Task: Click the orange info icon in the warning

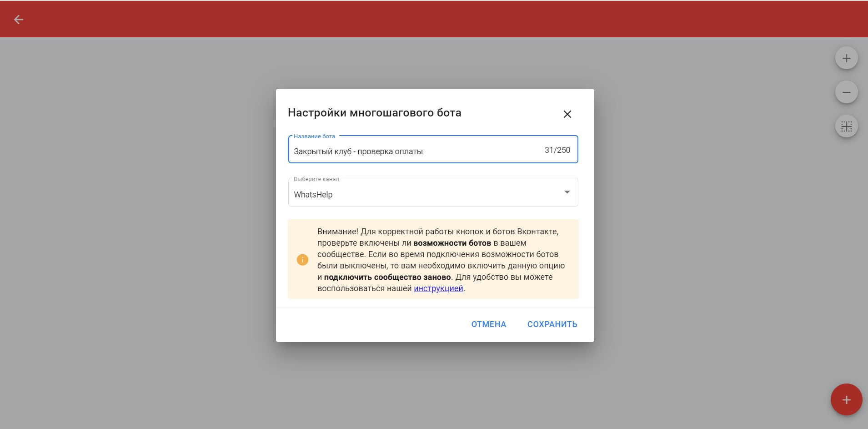Action: [302, 260]
